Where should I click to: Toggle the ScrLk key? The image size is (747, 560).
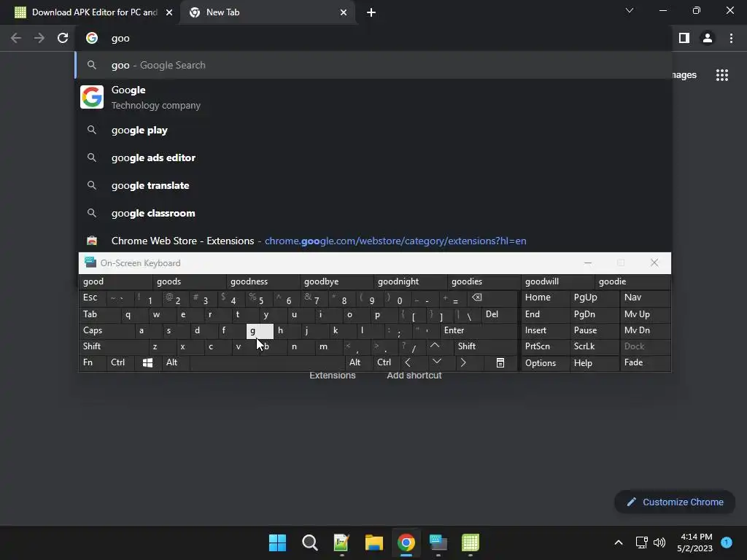[x=594, y=346]
